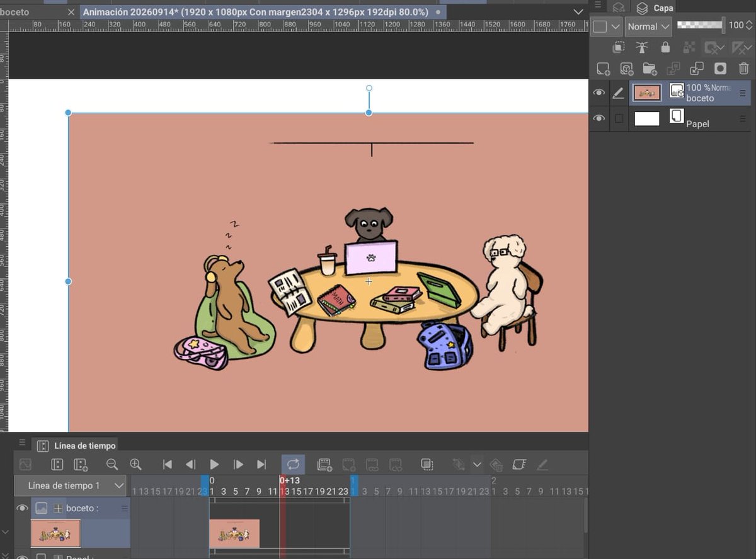Create a new layer folder
Screen dimensions: 756x559
(x=650, y=69)
